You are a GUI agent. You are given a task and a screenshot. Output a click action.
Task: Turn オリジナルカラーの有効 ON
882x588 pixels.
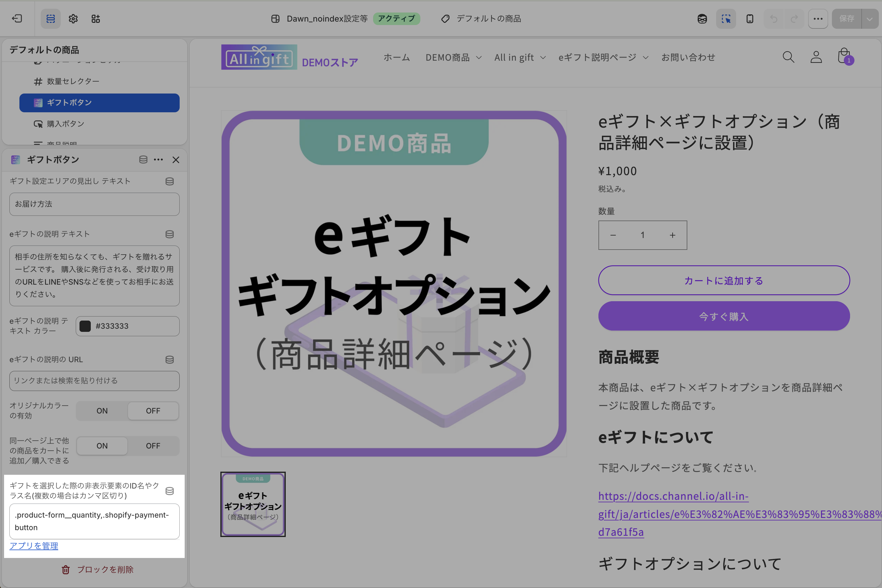tap(102, 411)
